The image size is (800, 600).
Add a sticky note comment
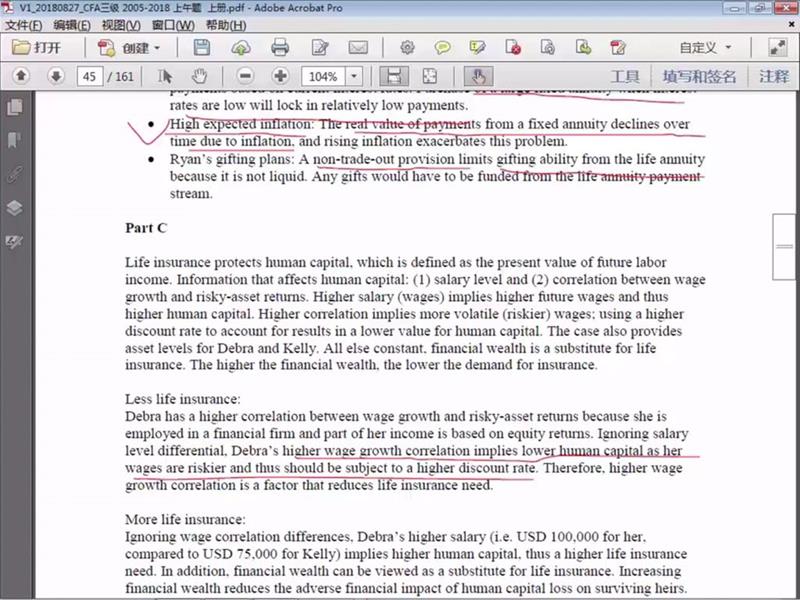(442, 47)
